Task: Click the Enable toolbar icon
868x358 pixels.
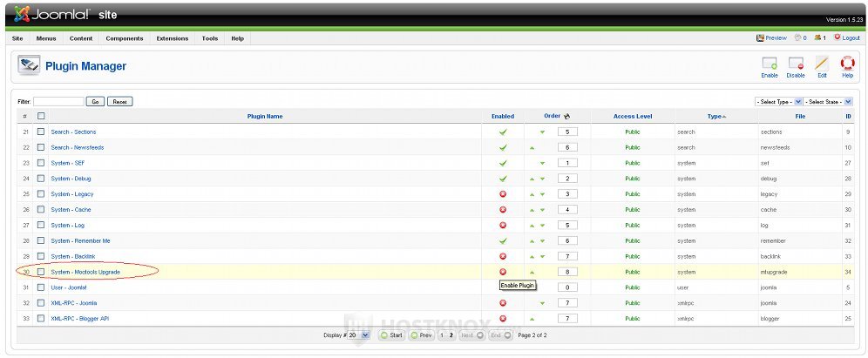Action: pyautogui.click(x=769, y=66)
